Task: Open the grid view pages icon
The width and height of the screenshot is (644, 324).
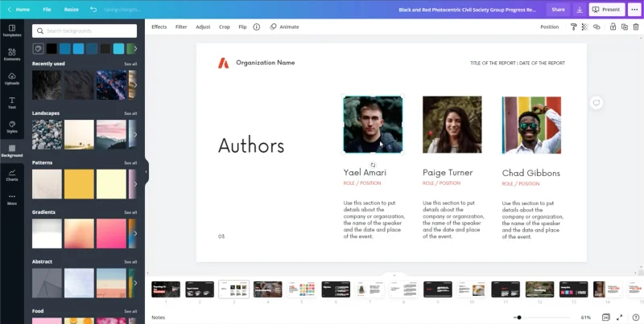Action: (x=606, y=317)
